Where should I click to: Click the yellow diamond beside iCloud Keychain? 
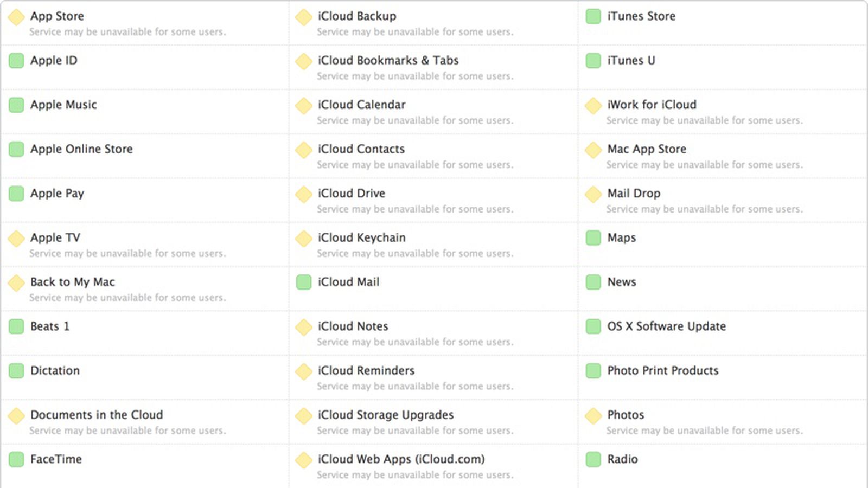pos(303,238)
